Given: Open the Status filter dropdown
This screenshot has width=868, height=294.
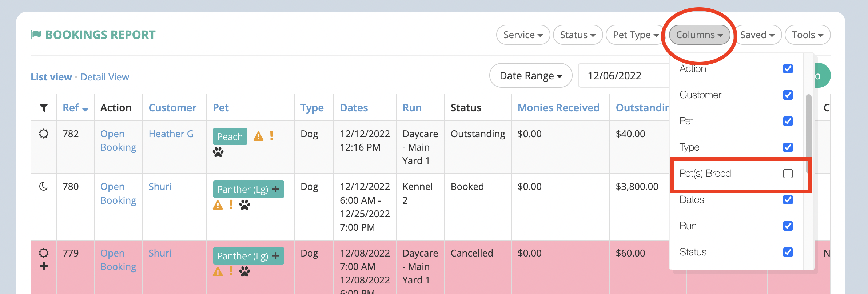Looking at the screenshot, I should [x=578, y=35].
